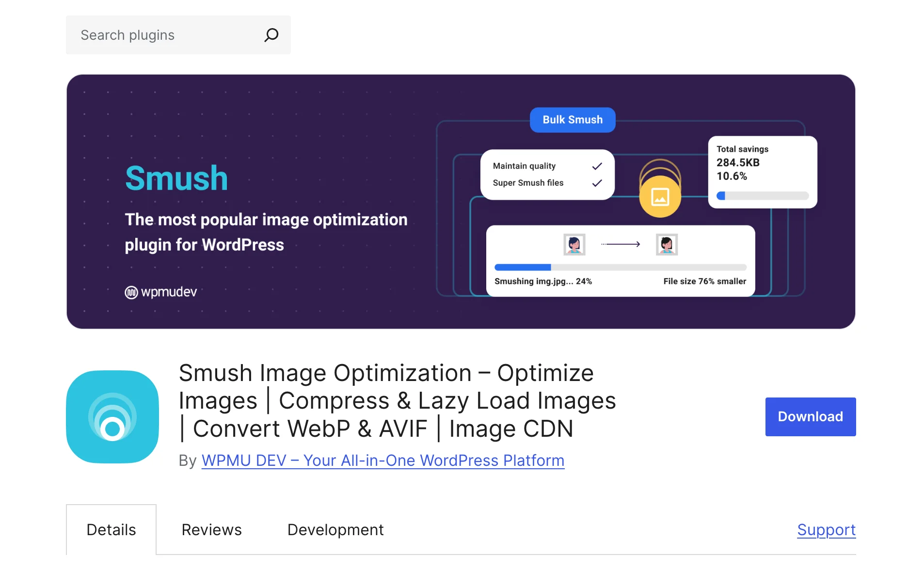
Task: Click the arrow between the two avatars
Action: coord(621,244)
